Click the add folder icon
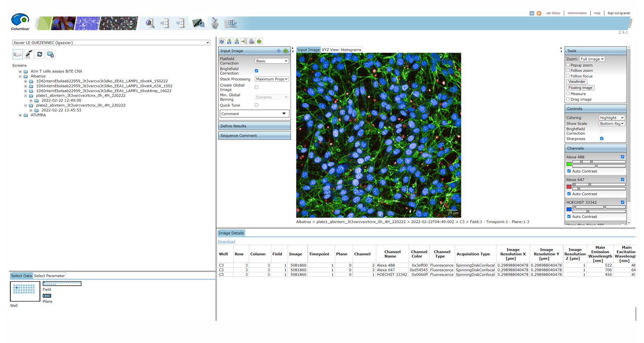Image resolution: width=644 pixels, height=343 pixels. (50, 54)
